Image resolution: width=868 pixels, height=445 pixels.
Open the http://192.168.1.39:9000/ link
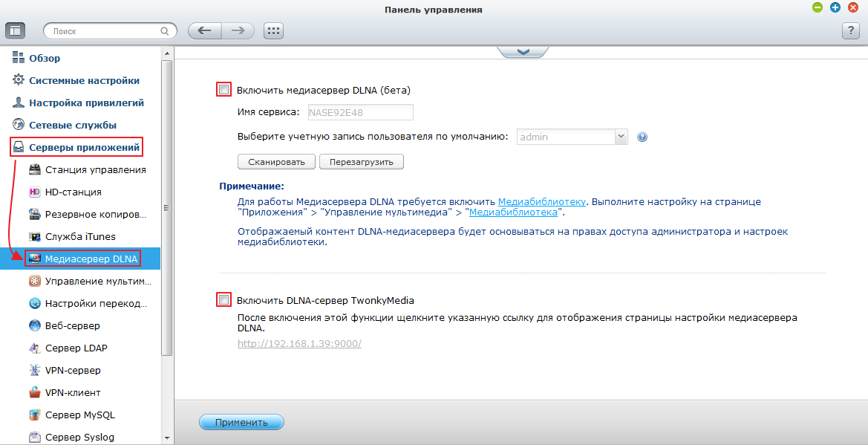pos(299,343)
